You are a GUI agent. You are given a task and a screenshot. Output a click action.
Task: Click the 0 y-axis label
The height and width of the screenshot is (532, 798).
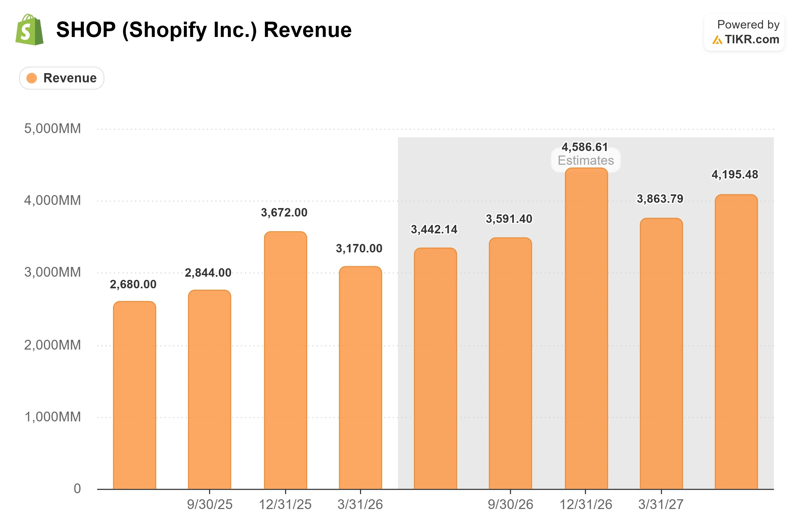(77, 489)
